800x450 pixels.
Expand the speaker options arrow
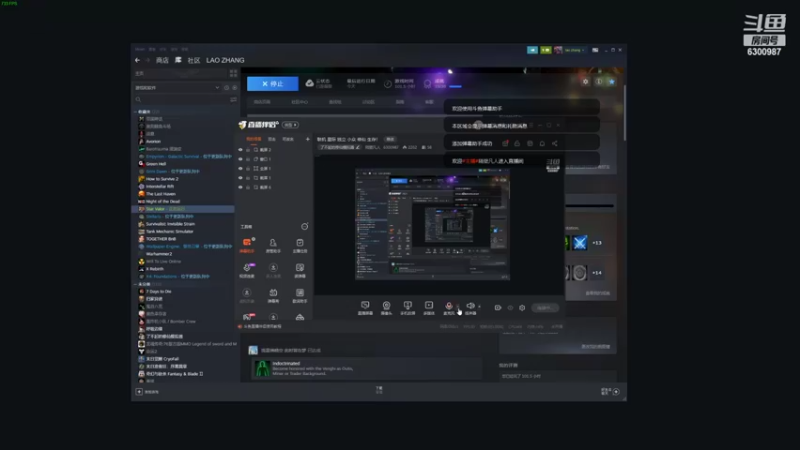[479, 306]
